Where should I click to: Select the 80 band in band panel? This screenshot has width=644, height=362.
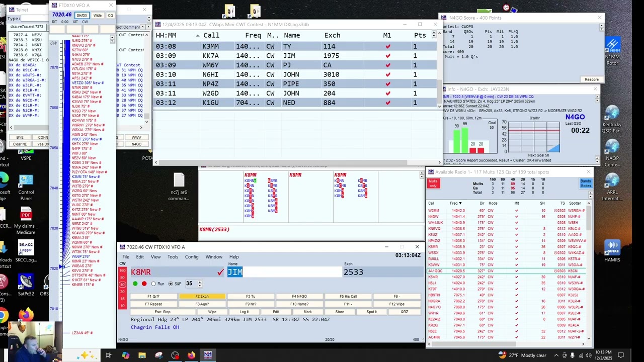[x=122, y=278]
